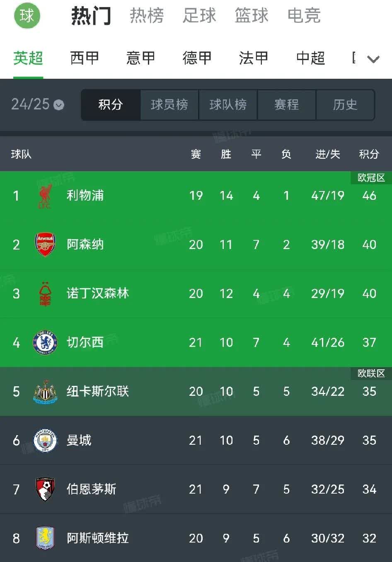Click the Aston Villa club badge
The height and width of the screenshot is (562, 392).
click(x=46, y=538)
